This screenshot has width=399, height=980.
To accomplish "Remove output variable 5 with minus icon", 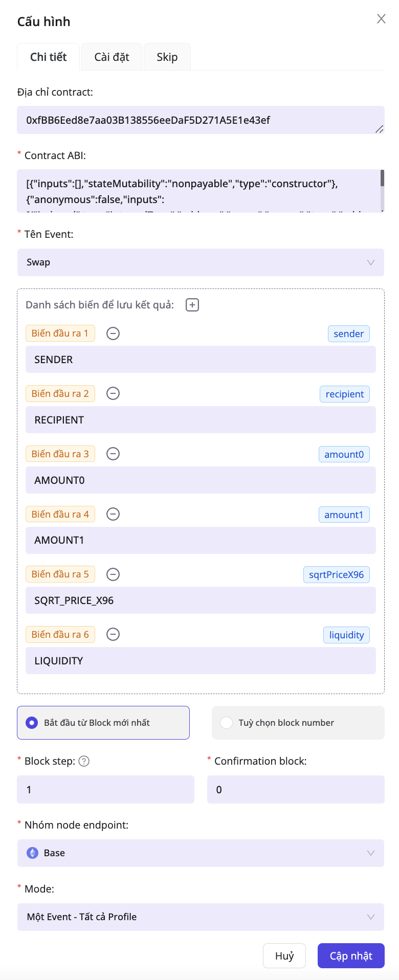I will click(113, 574).
